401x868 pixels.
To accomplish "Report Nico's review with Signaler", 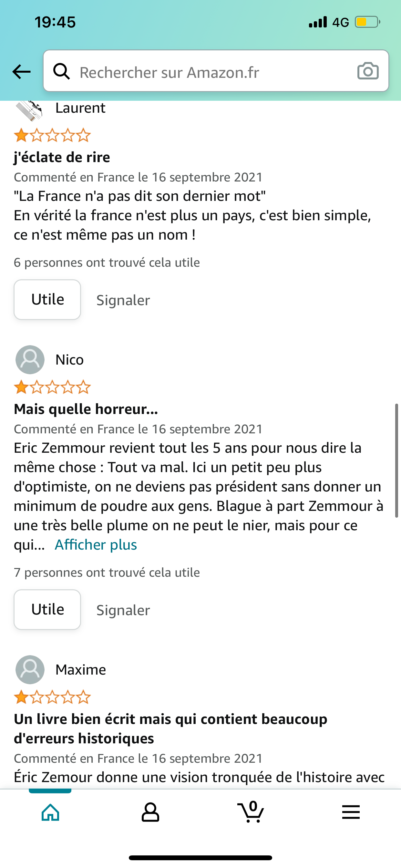I will (123, 610).
